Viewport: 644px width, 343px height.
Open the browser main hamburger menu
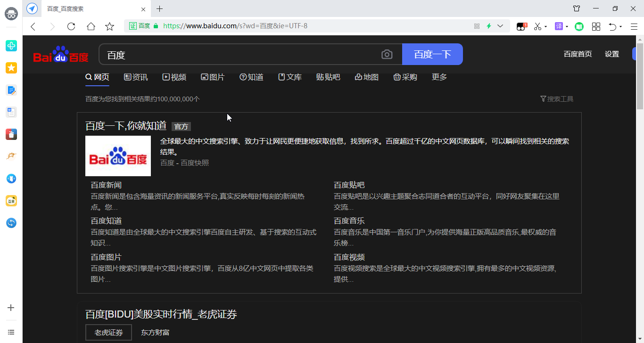(x=634, y=27)
